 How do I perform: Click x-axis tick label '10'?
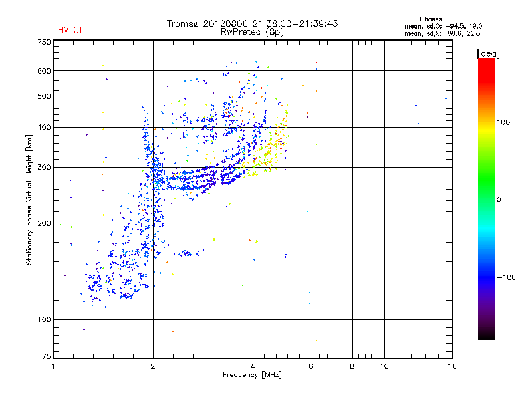(x=384, y=366)
